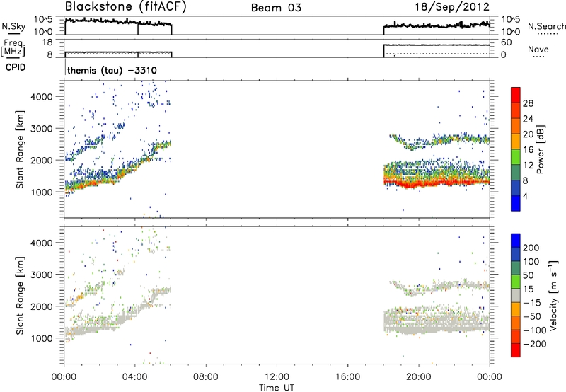Click the Time UT axis label

pyautogui.click(x=277, y=388)
